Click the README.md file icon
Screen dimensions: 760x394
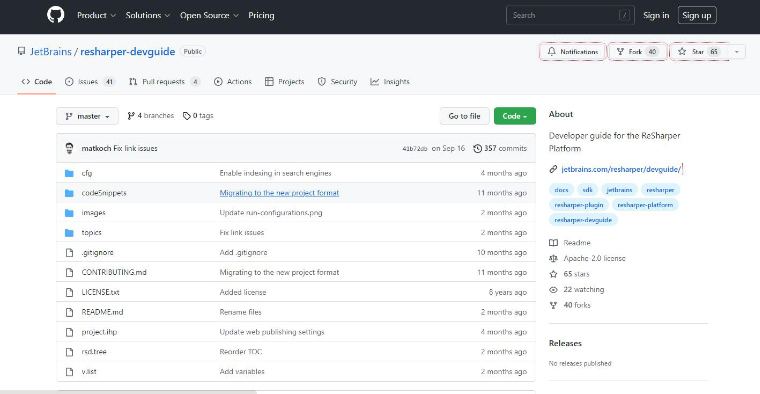point(69,312)
